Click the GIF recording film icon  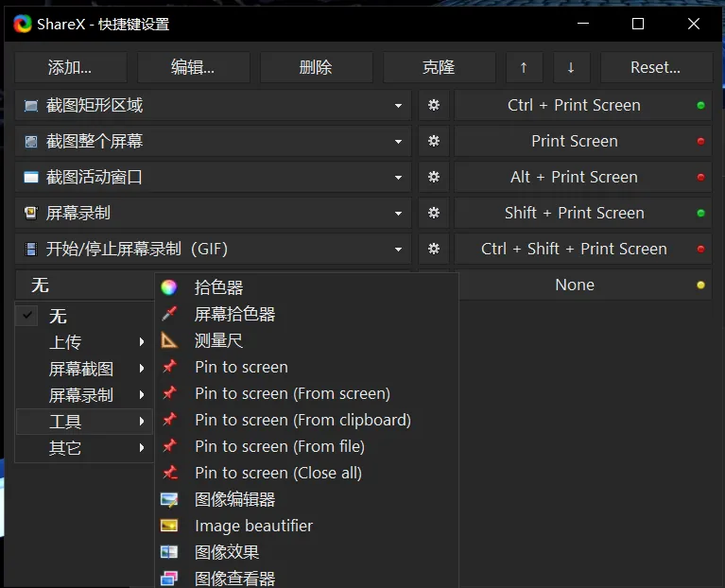(31, 250)
